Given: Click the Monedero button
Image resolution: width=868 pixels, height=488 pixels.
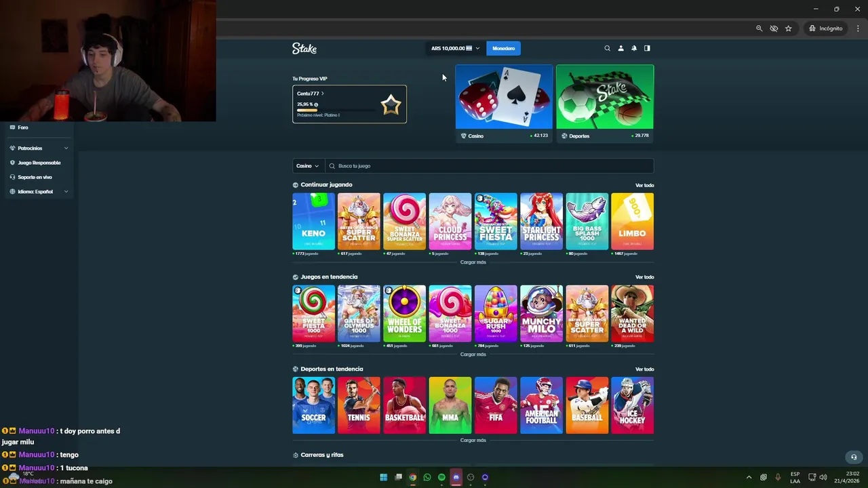Looking at the screenshot, I should (503, 48).
